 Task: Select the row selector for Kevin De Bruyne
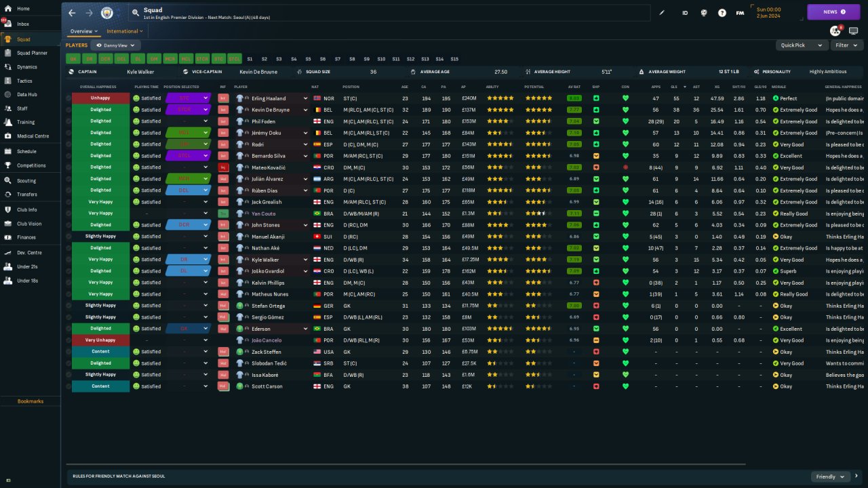[x=68, y=110]
